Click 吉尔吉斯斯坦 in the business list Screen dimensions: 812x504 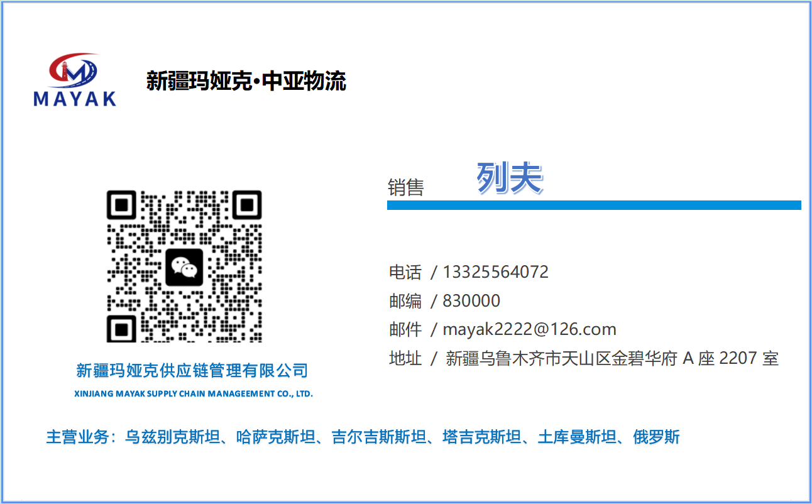[x=379, y=437]
